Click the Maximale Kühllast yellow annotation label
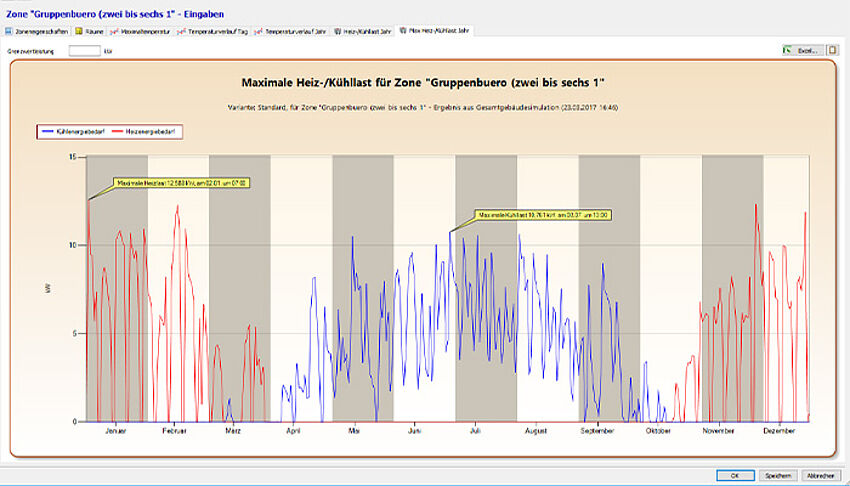850x486 pixels. [x=542, y=215]
